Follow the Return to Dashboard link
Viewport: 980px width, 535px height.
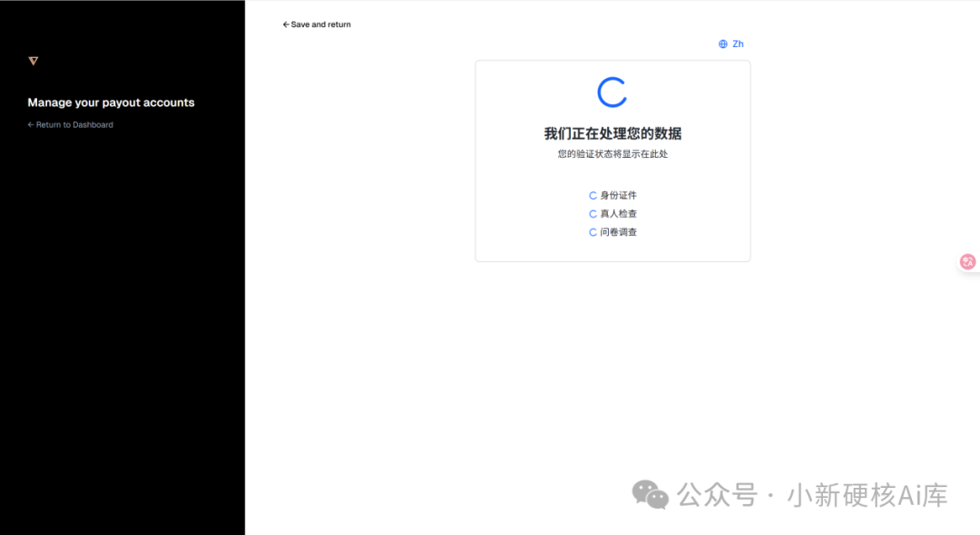pos(70,124)
